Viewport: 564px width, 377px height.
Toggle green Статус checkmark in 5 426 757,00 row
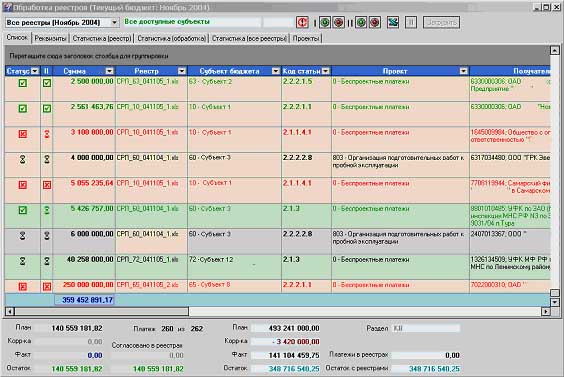tap(23, 210)
